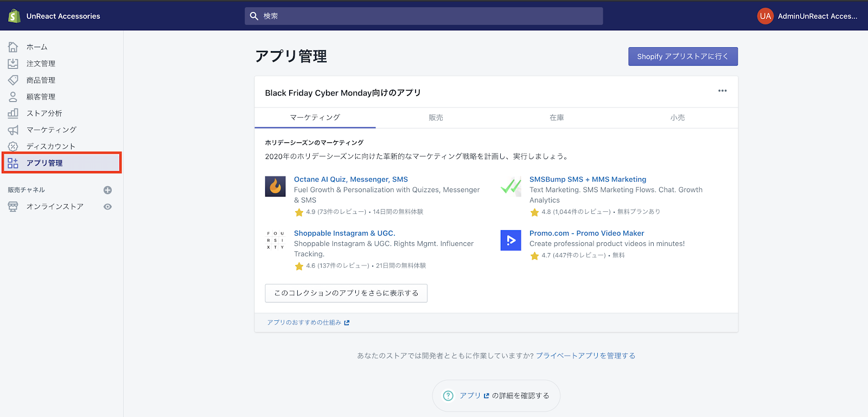This screenshot has width=868, height=417.
Task: Open the ホーム home sidebar icon
Action: [13, 47]
